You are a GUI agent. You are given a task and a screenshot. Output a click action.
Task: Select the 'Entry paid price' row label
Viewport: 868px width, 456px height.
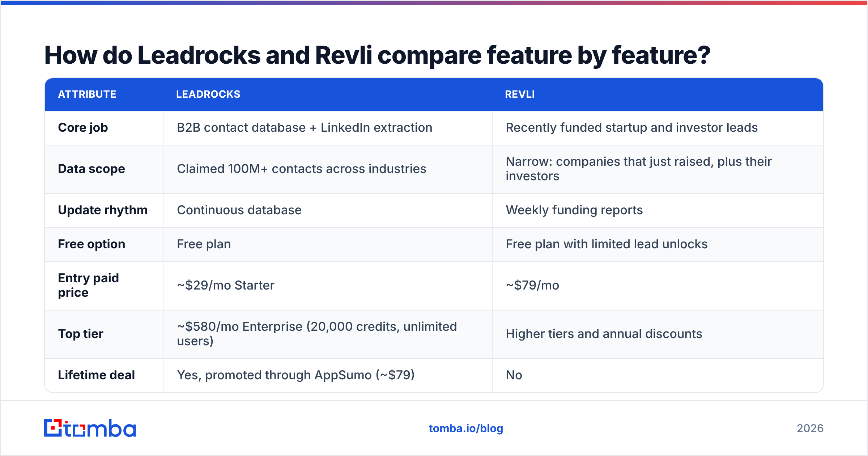[89, 286]
